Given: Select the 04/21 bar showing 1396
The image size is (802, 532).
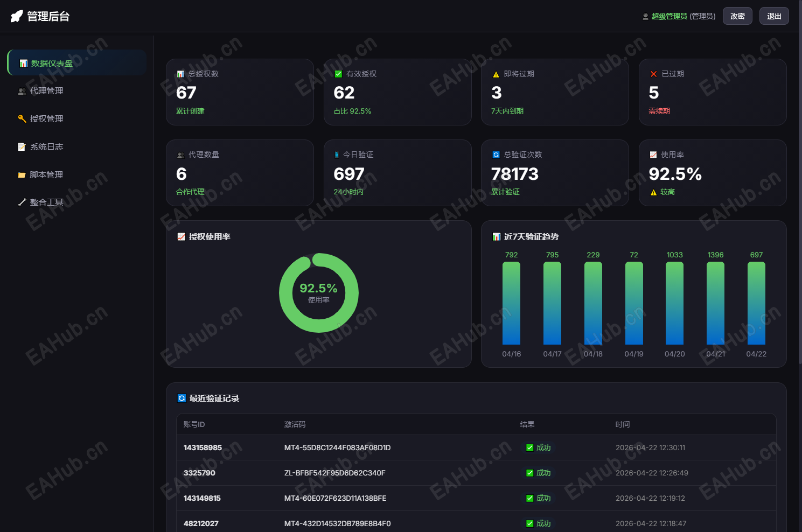Looking at the screenshot, I should [715, 303].
